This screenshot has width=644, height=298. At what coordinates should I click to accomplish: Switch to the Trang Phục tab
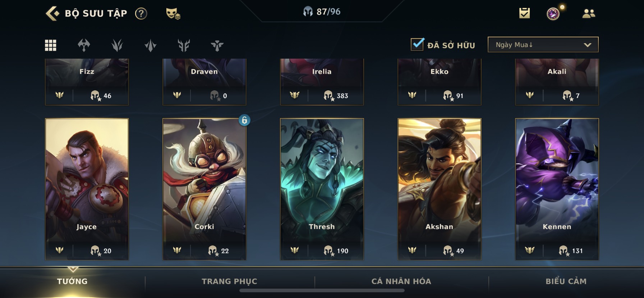[x=229, y=281]
